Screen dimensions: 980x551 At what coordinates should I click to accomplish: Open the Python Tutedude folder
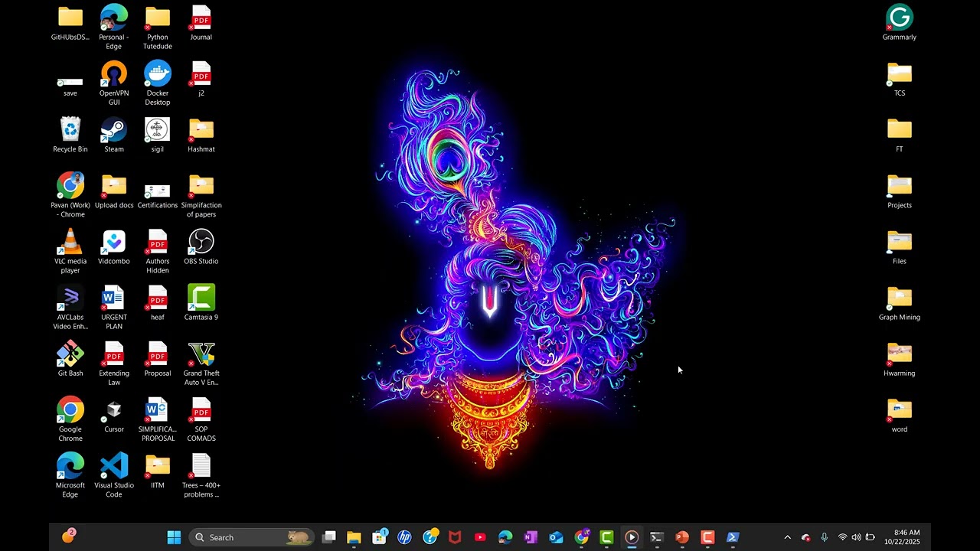pos(158,17)
